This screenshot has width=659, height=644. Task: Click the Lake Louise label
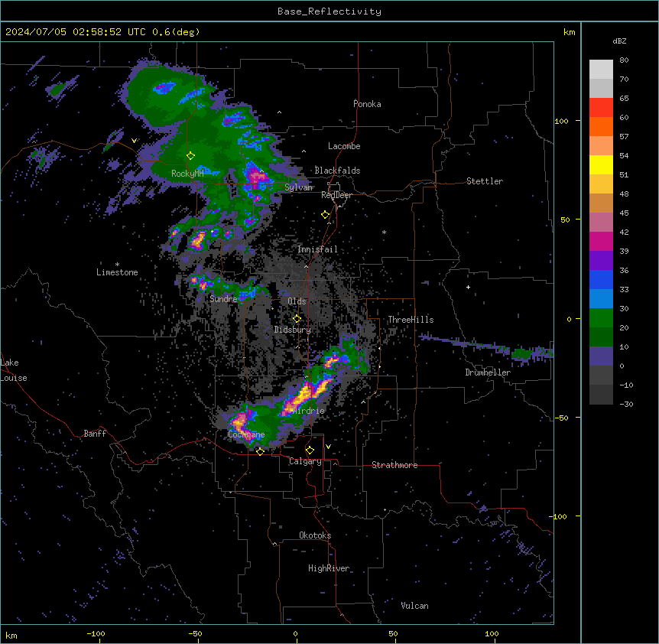click(14, 370)
